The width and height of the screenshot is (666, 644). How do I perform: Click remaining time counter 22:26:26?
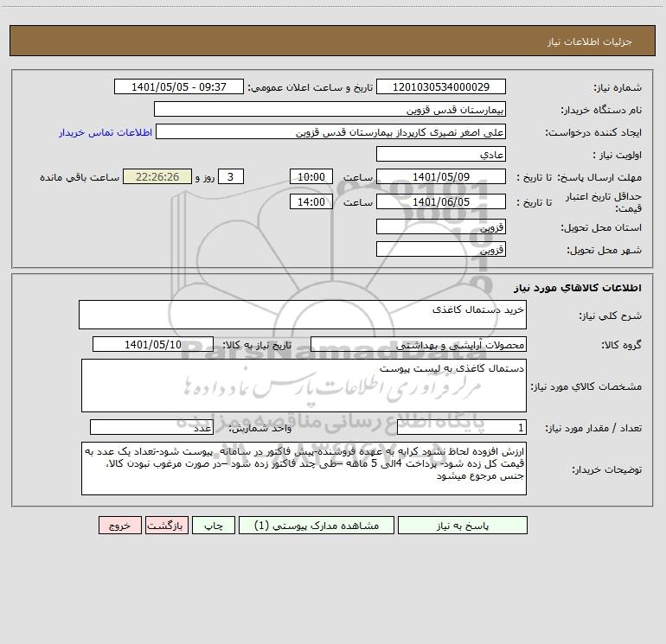click(x=157, y=176)
